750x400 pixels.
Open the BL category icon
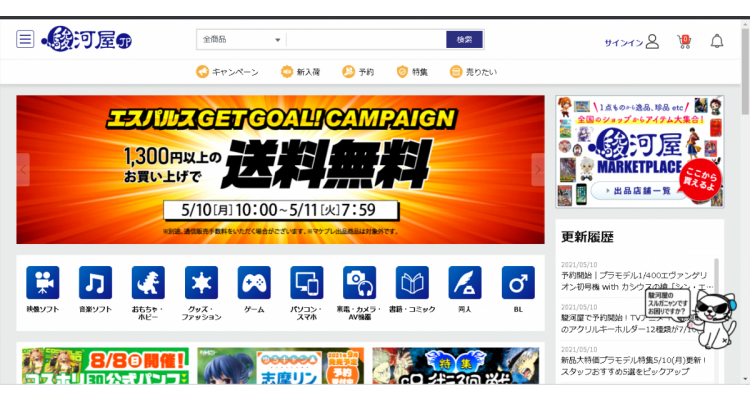click(518, 283)
